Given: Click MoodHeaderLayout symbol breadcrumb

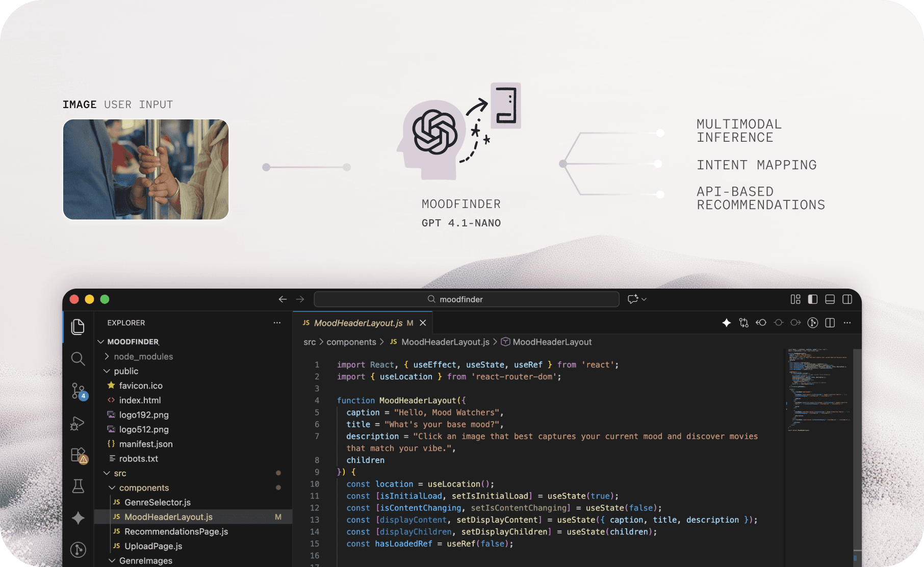Looking at the screenshot, I should point(546,342).
